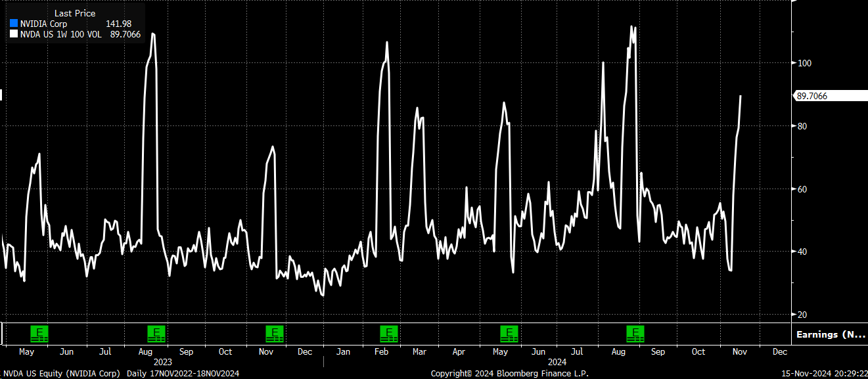Click the 20 label on the y-axis

click(802, 315)
